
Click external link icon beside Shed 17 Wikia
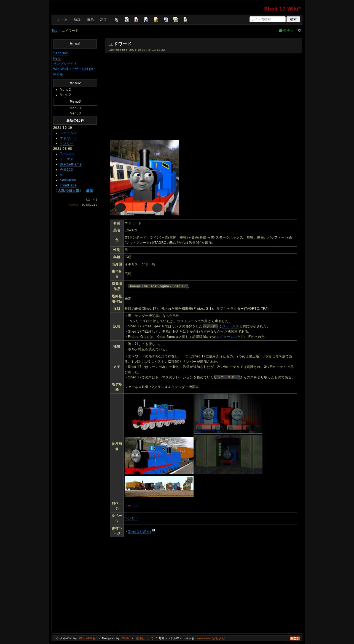pyautogui.click(x=154, y=530)
